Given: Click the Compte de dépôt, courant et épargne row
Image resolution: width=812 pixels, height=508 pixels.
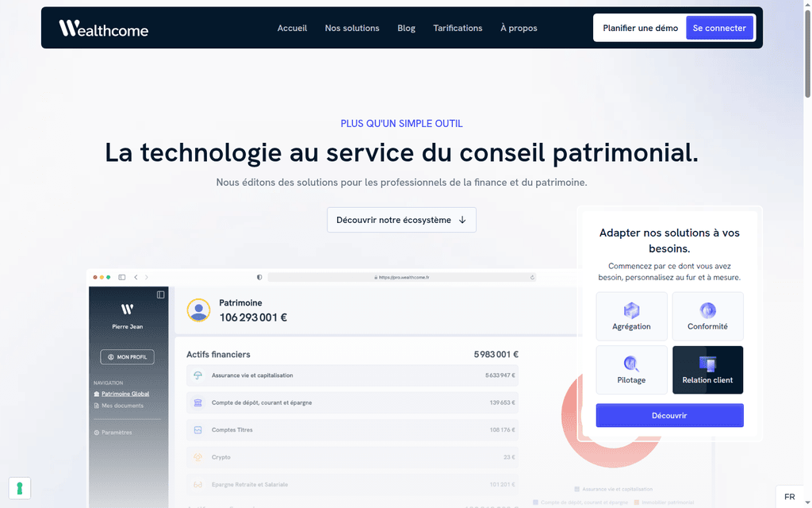Looking at the screenshot, I should tap(352, 402).
